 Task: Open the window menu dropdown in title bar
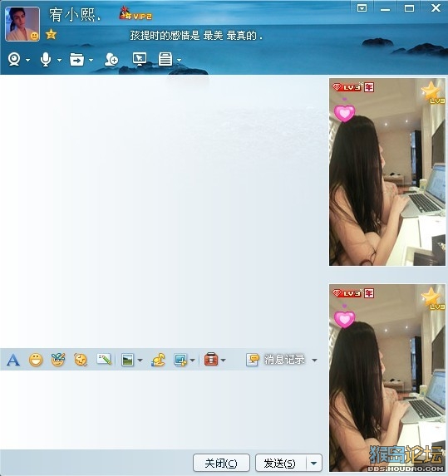362,8
